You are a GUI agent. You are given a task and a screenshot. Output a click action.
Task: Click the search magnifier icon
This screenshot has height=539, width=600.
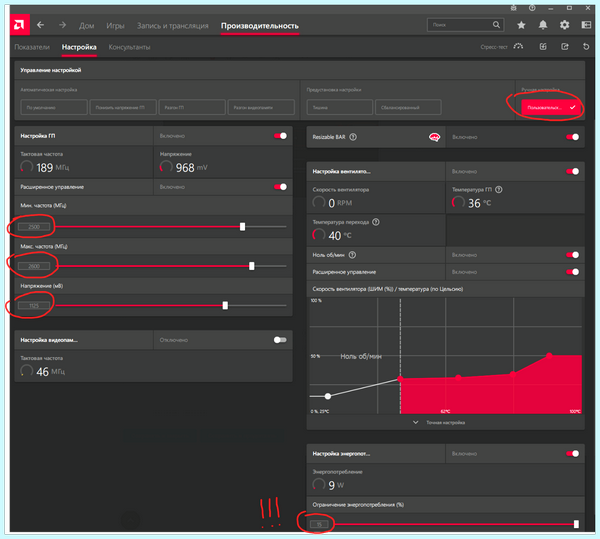[x=496, y=25]
